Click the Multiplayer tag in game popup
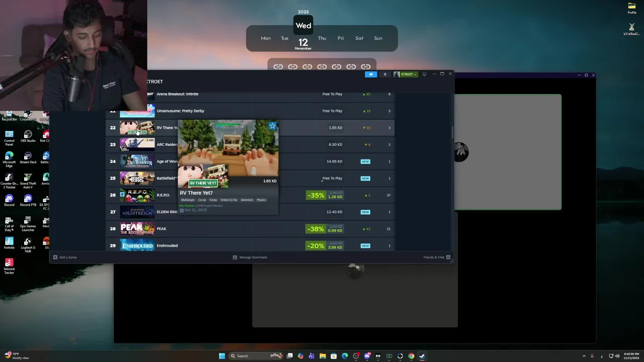Image resolution: width=644 pixels, height=362 pixels. [x=188, y=200]
